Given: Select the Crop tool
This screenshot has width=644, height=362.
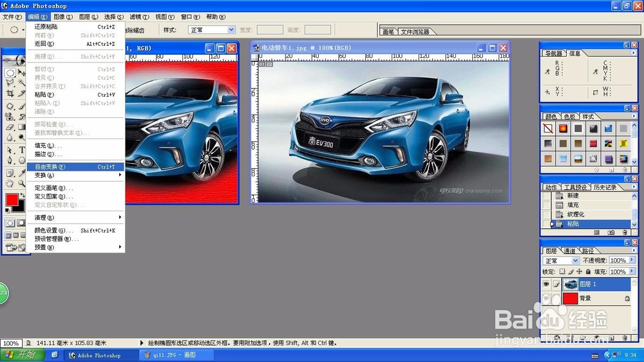Looking at the screenshot, I should (x=10, y=93).
